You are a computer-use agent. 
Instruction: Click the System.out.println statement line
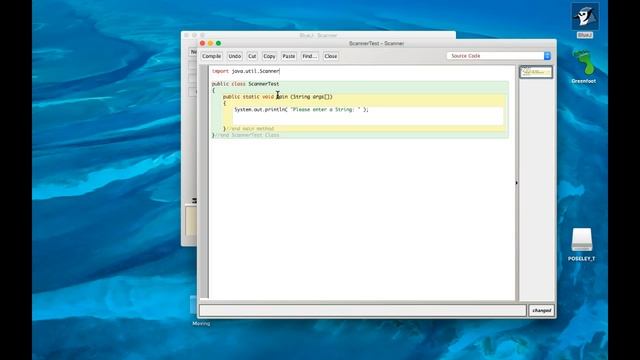301,109
